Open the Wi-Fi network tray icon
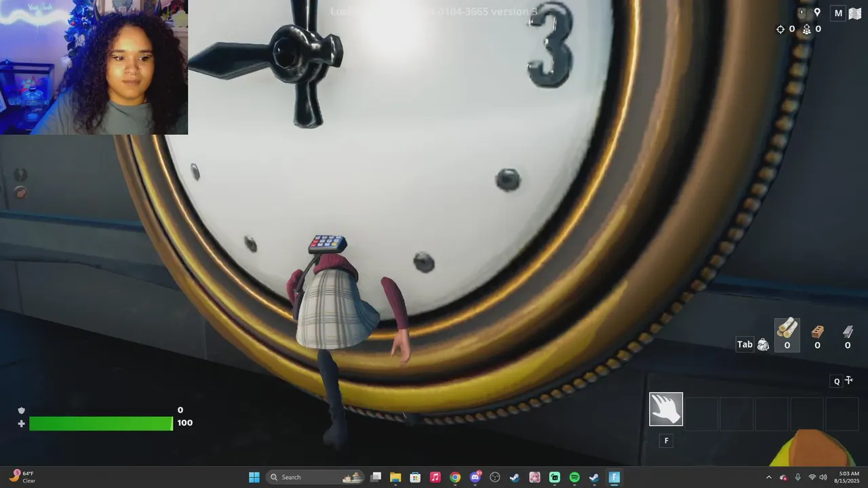This screenshot has height=488, width=868. [x=812, y=477]
